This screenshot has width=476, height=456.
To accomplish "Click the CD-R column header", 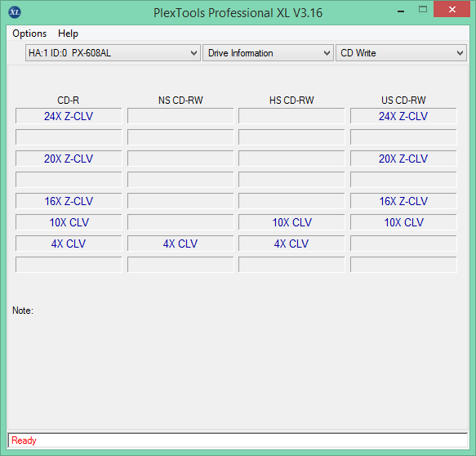I will pyautogui.click(x=69, y=101).
